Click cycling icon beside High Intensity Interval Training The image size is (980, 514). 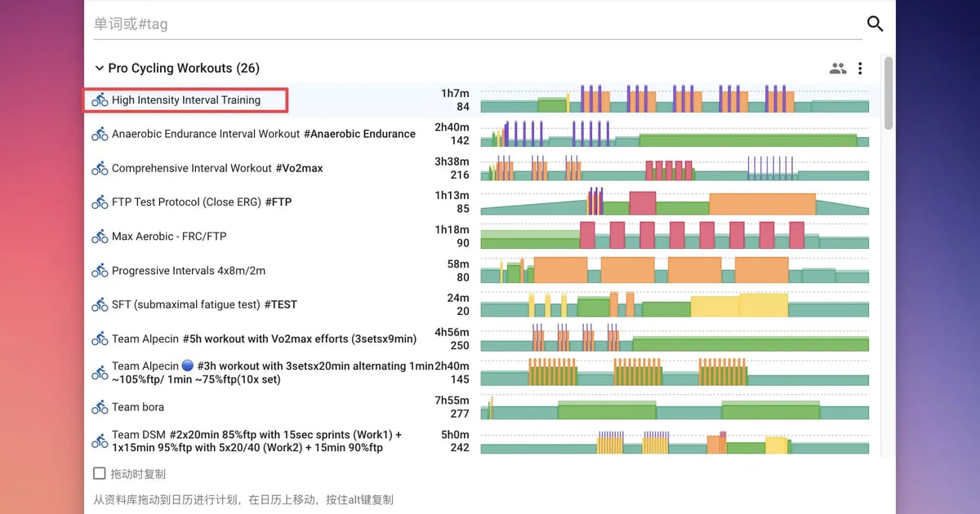coord(100,100)
